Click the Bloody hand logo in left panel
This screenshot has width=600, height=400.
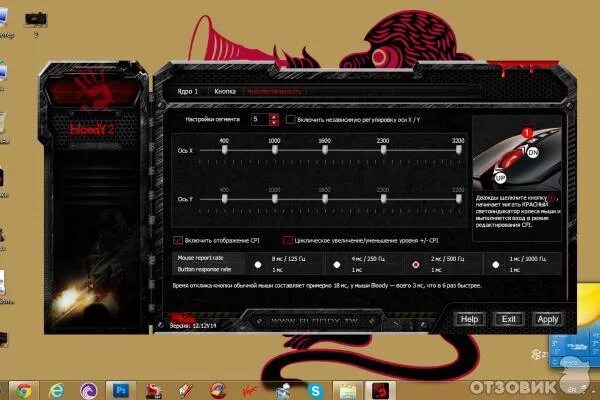(94, 91)
